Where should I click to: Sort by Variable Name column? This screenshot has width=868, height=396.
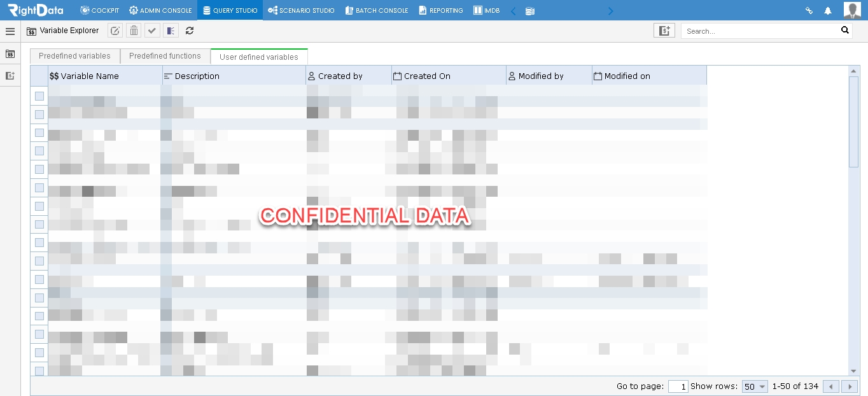(x=105, y=76)
